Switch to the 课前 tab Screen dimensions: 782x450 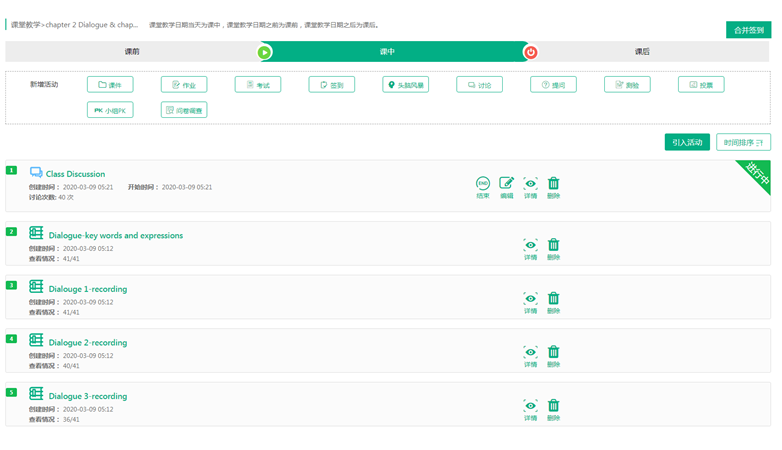132,51
